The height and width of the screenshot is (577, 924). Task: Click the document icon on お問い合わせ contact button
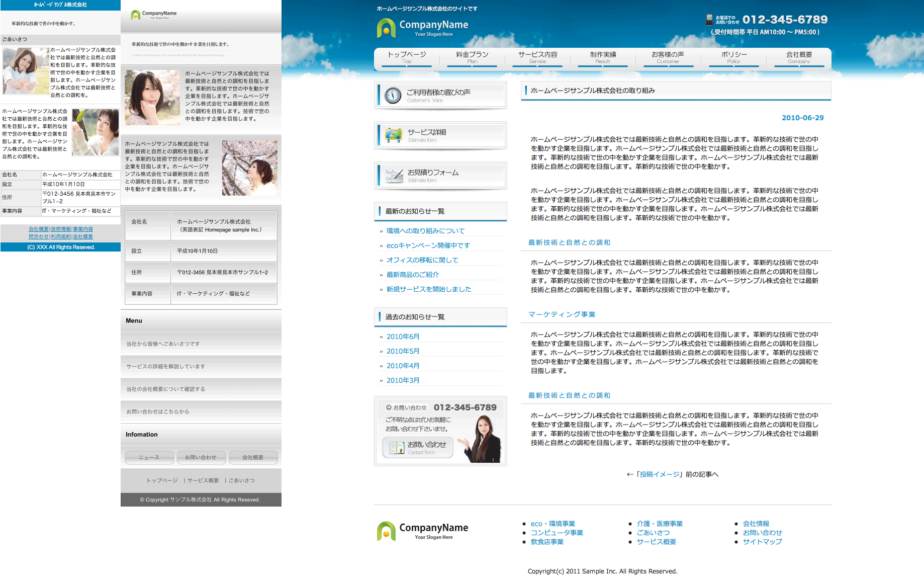[x=397, y=448]
